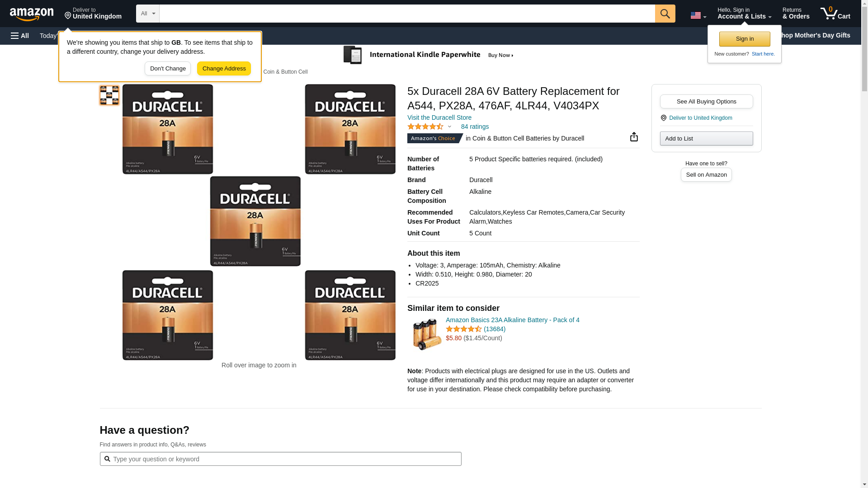This screenshot has width=868, height=488.
Task: Click See All Buying Options button
Action: point(706,102)
